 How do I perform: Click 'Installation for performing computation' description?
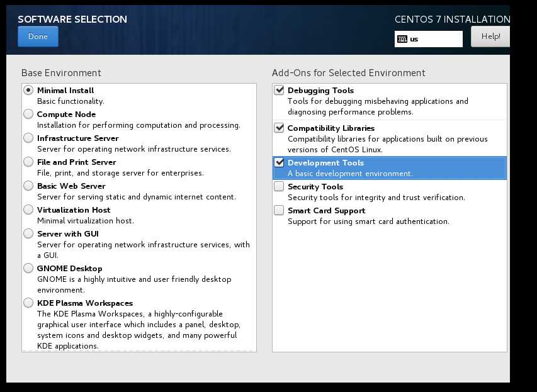138,125
